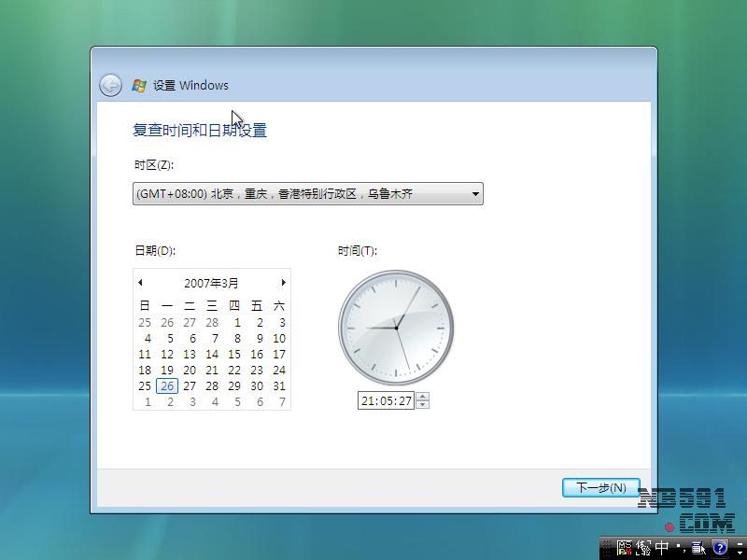Click the back arrow in setup window
Viewport: 747px width, 560px height.
point(110,85)
